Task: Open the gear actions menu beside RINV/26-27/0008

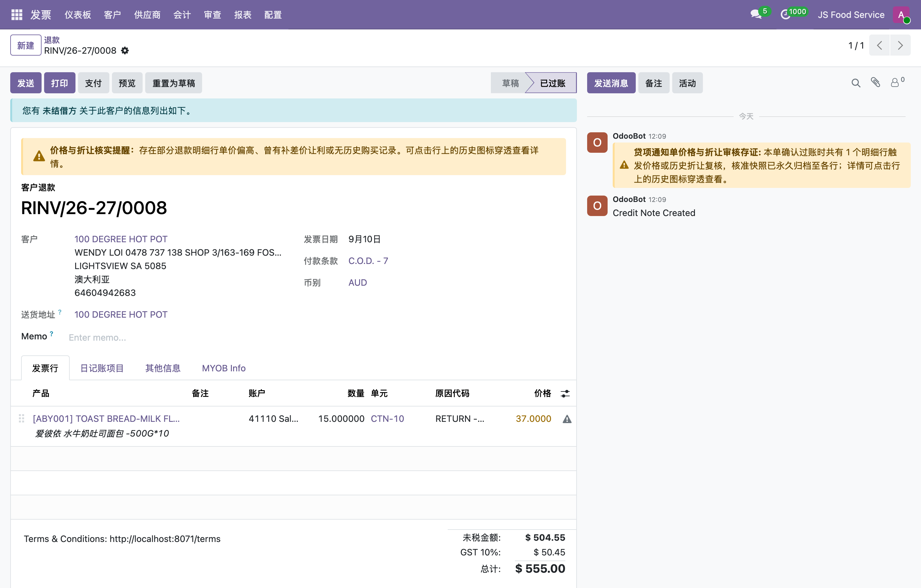Action: pos(125,50)
